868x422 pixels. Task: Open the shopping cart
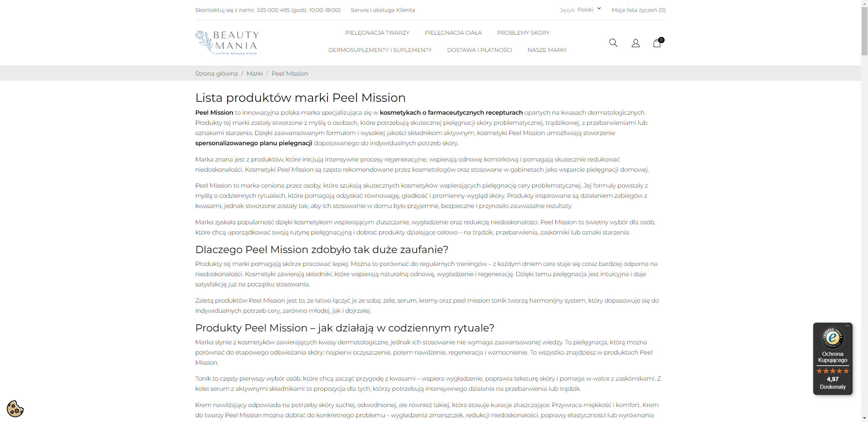pyautogui.click(x=657, y=43)
